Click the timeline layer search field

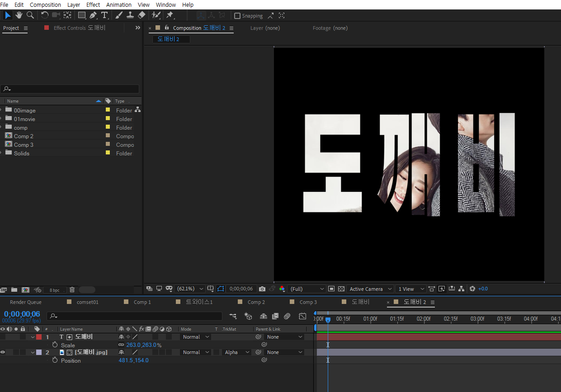tap(135, 316)
